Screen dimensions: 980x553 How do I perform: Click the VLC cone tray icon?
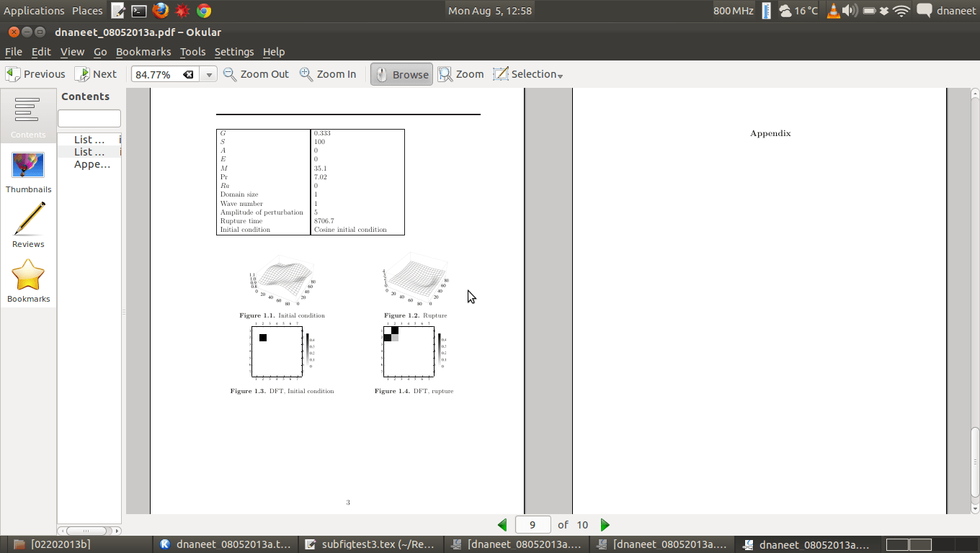click(834, 11)
